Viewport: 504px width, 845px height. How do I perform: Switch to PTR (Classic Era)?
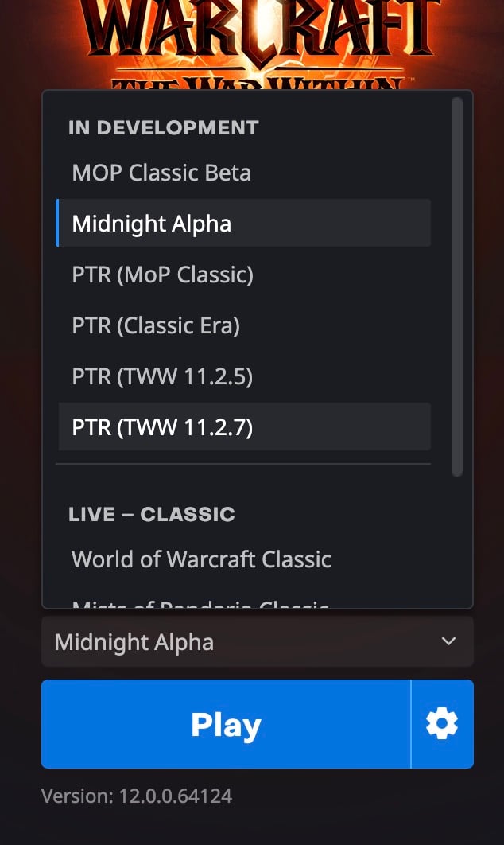(x=156, y=325)
